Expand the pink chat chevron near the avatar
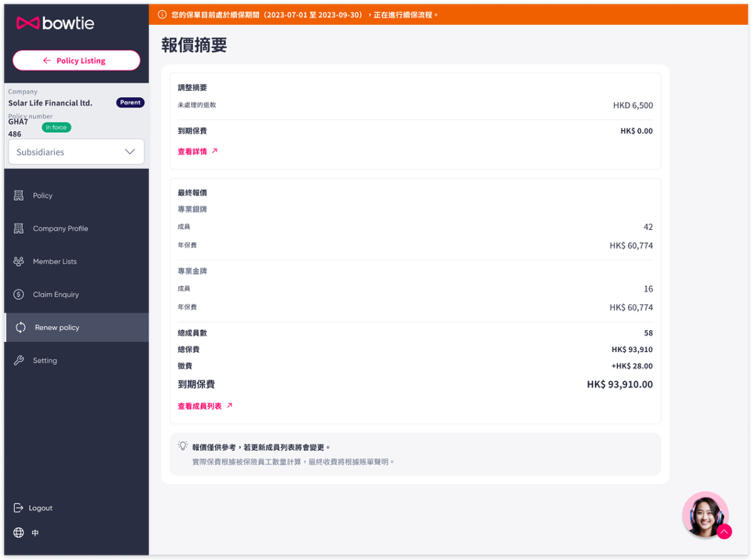The width and height of the screenshot is (752, 560). (x=724, y=532)
